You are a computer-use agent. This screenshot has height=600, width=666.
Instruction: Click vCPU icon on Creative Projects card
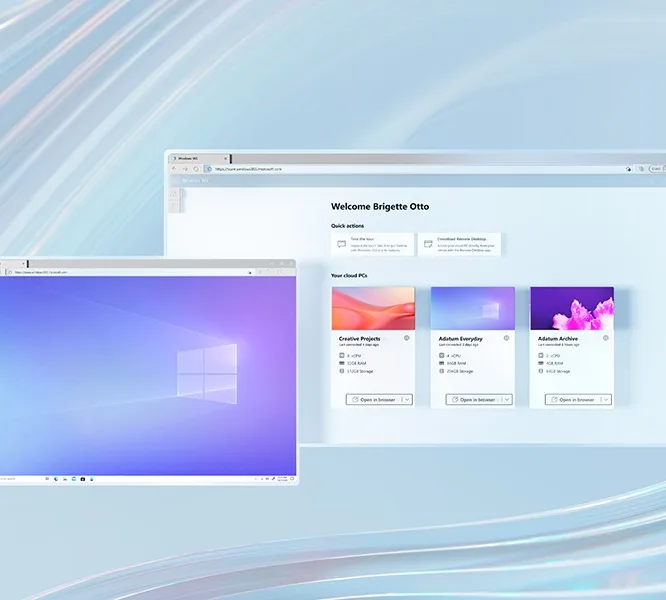pos(341,355)
